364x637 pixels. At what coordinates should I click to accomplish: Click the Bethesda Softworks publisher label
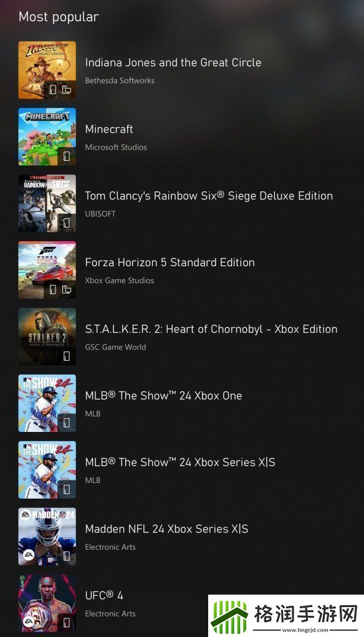click(120, 80)
